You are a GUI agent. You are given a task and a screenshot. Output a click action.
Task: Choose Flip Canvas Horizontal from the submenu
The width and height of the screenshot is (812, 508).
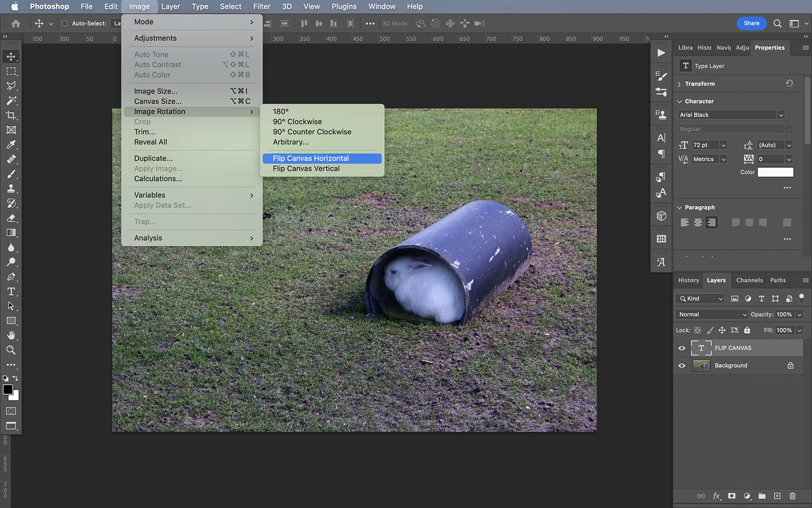311,158
